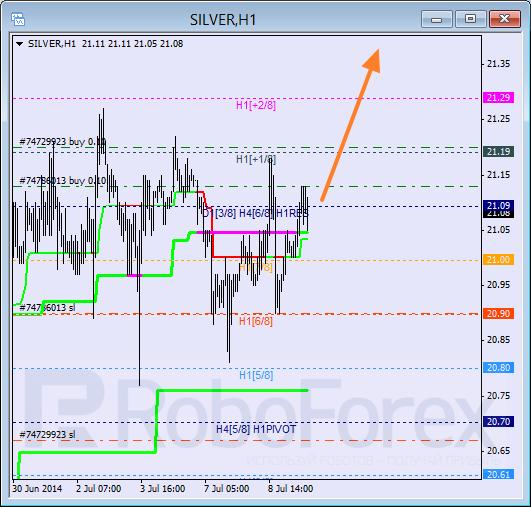Select the #74729923 buy 0.10 order line label
This screenshot has height=507, width=531.
tap(63, 142)
